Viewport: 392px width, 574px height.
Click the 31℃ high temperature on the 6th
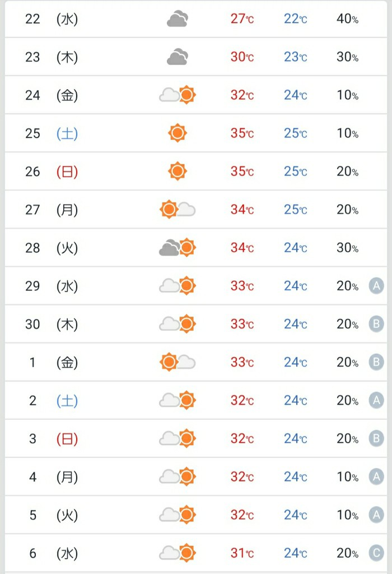coord(242,553)
